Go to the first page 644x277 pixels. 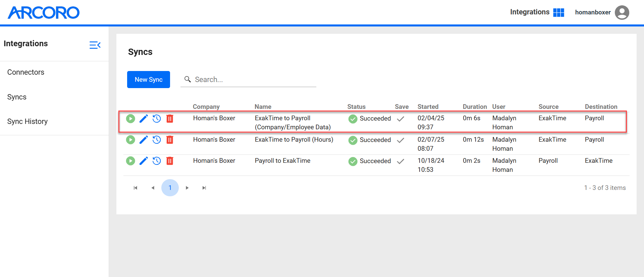136,188
